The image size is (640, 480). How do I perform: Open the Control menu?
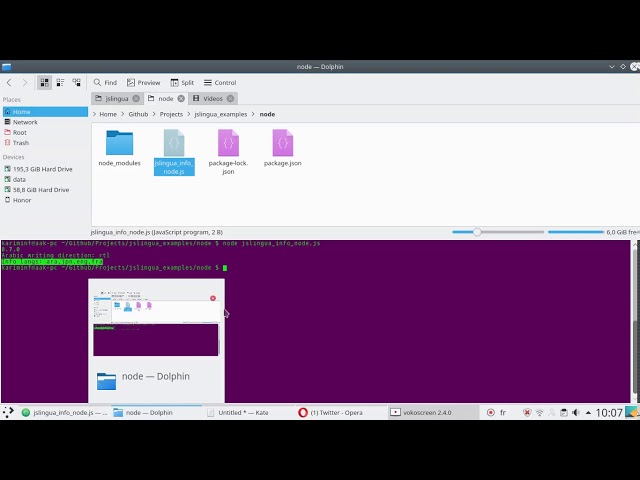tap(220, 82)
